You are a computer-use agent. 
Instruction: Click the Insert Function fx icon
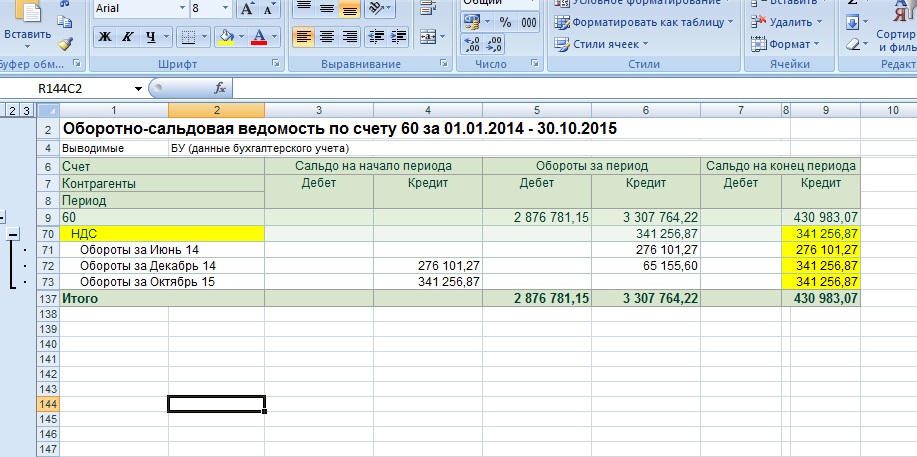221,88
